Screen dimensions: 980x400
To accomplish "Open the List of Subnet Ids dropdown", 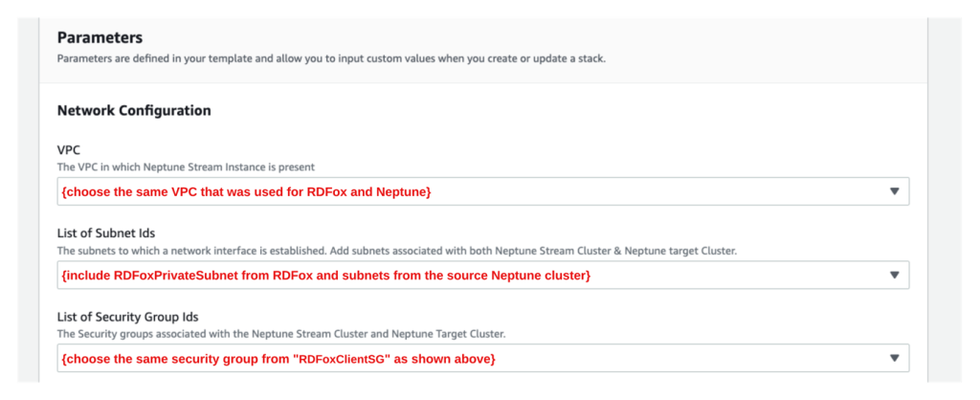I will tap(483, 275).
